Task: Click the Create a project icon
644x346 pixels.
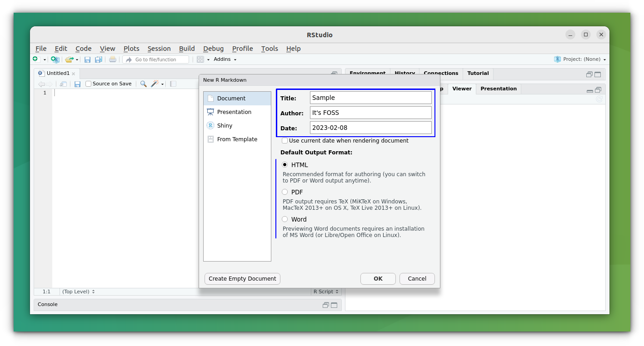Action: click(x=55, y=59)
